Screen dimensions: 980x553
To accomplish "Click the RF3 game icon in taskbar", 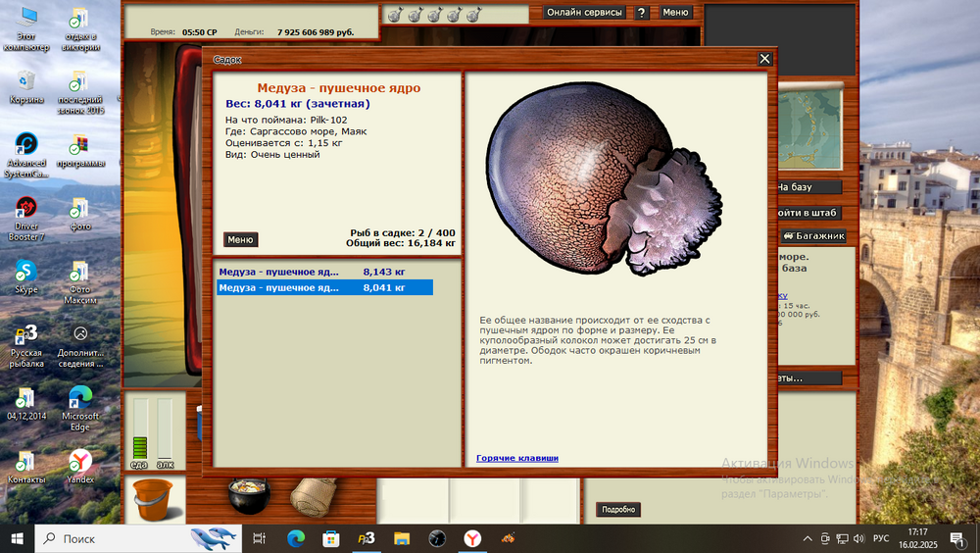I will coord(366,538).
